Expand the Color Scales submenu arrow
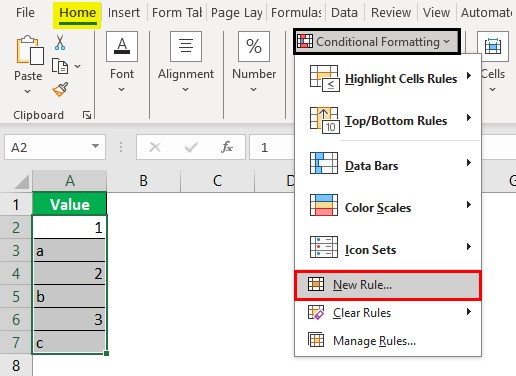 469,204
